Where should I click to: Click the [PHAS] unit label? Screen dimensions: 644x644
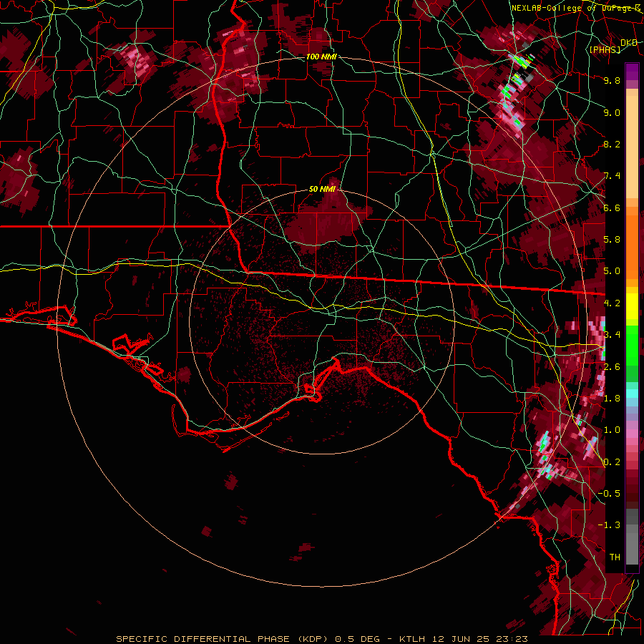605,49
